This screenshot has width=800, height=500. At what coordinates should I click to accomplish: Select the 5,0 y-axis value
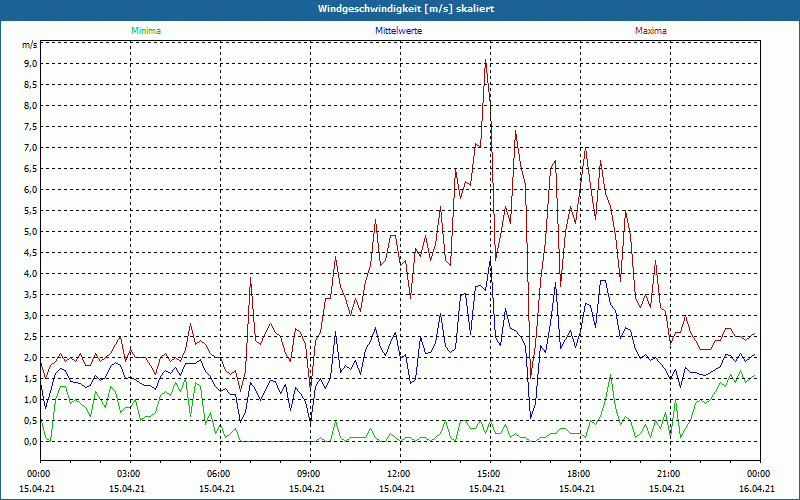30,231
